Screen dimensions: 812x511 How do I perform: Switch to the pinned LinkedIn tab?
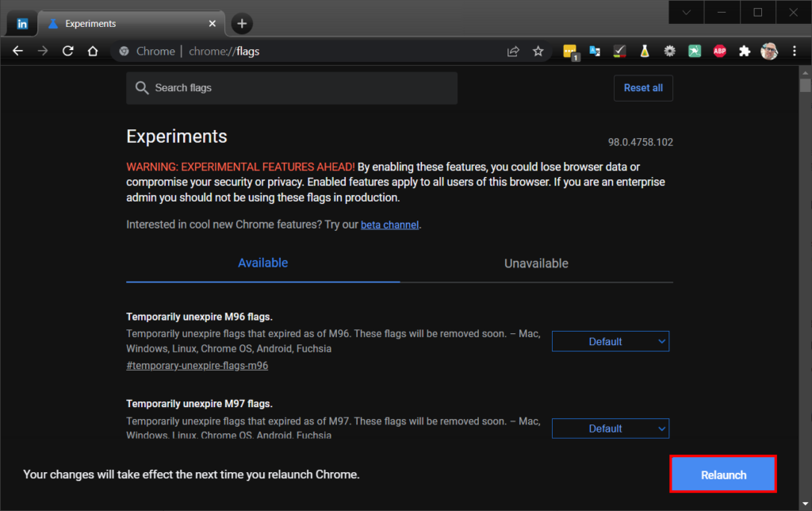(22, 24)
